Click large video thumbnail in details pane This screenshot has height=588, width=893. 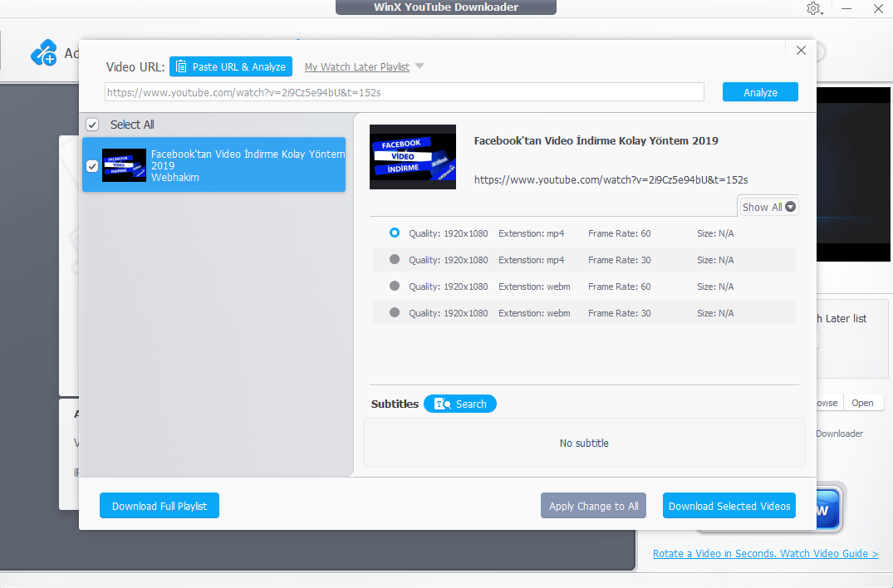point(413,157)
